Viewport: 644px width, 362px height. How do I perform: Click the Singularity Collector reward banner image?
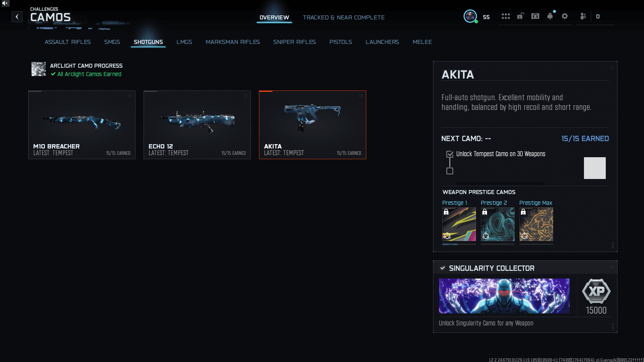(504, 296)
